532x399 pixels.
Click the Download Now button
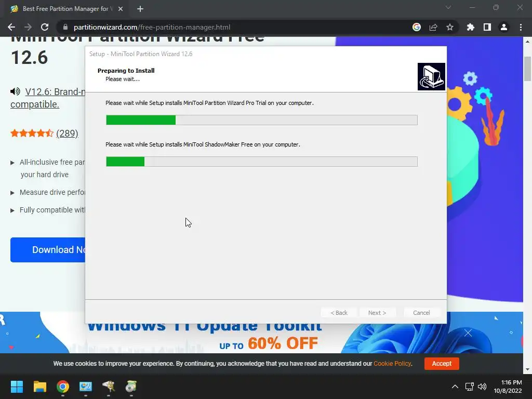[48, 250]
